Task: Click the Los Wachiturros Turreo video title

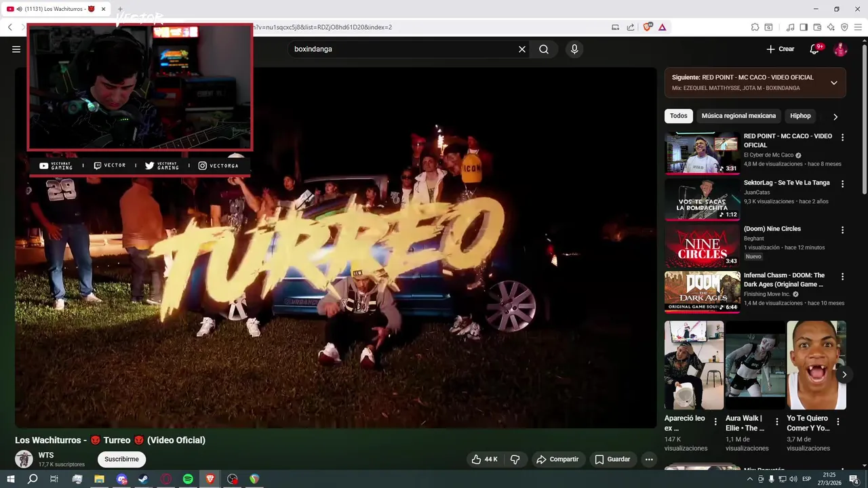Action: pos(110,440)
